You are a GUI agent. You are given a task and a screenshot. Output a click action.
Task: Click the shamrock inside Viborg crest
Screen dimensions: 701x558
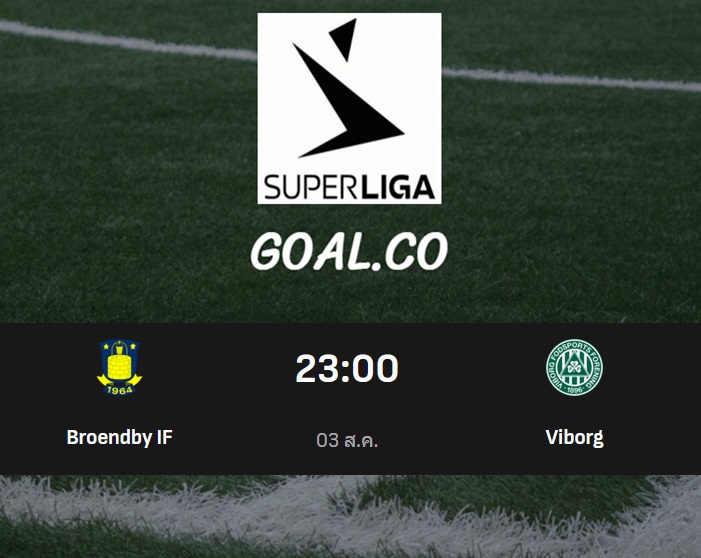574,368
